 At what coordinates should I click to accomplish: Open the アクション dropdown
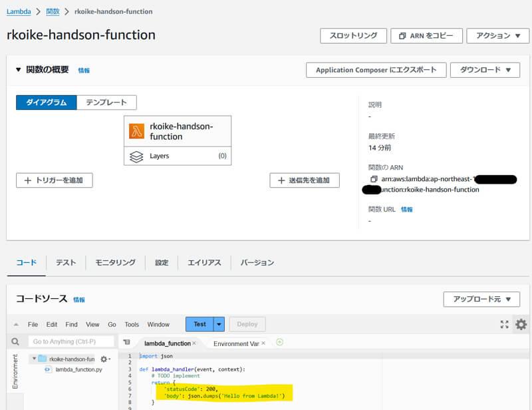coord(497,36)
